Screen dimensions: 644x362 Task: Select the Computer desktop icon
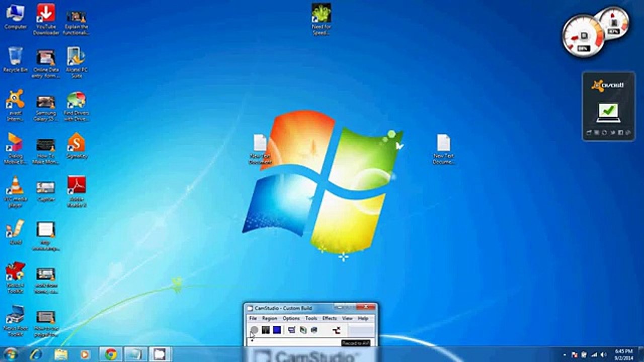16,17
